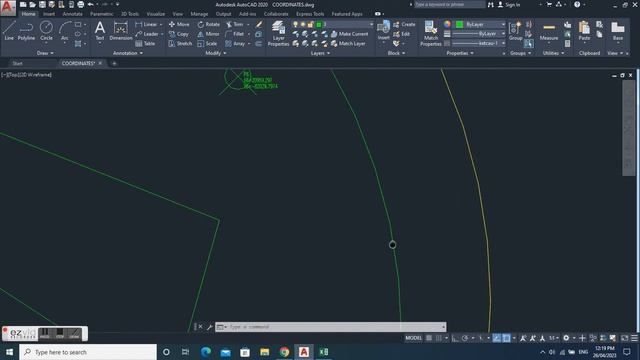
Task: Toggle polar tracking in status bar
Action: [x=465, y=338]
